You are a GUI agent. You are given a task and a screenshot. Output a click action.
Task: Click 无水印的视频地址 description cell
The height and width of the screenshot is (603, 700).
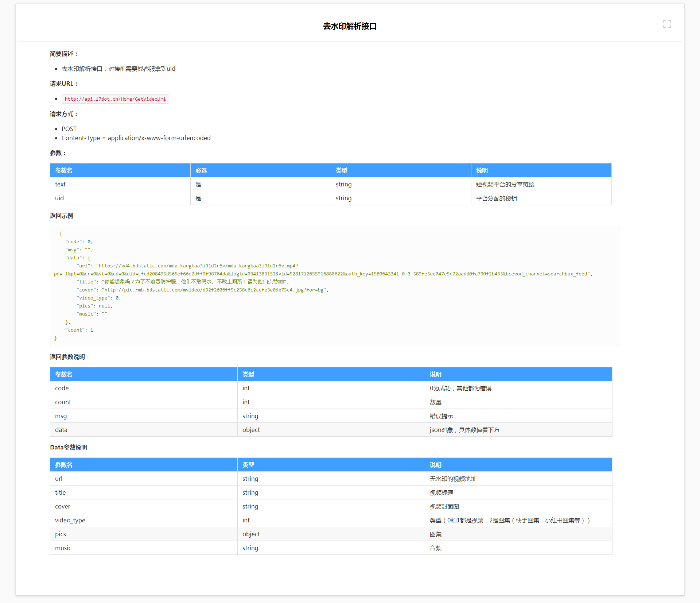pos(518,479)
